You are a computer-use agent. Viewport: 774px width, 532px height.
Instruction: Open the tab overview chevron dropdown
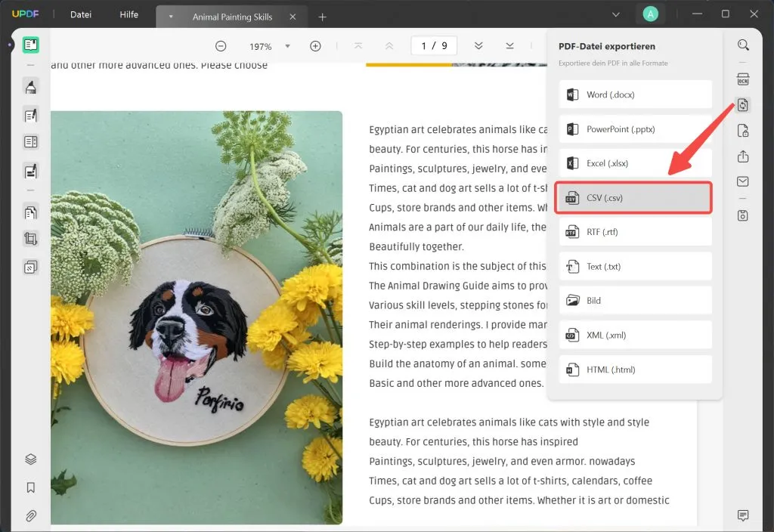coord(615,14)
